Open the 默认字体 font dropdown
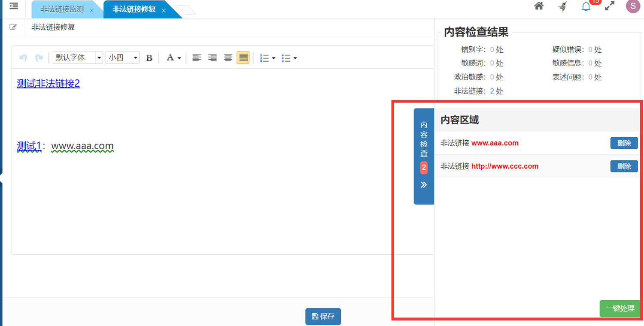 [78, 57]
